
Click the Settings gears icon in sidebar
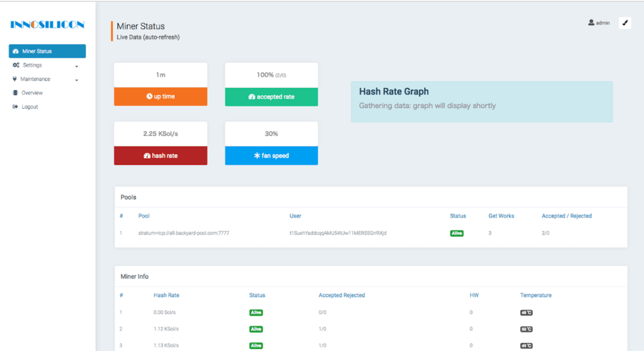point(16,65)
